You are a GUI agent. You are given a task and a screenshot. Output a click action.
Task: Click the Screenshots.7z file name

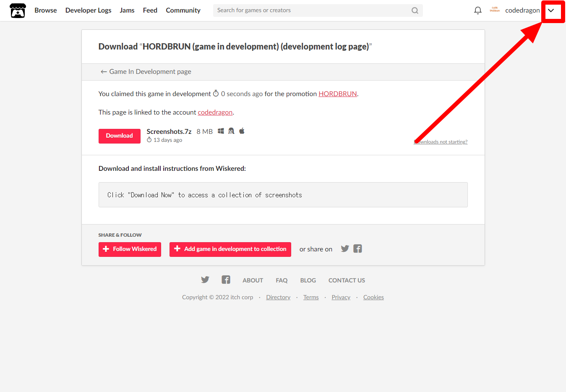coord(169,132)
